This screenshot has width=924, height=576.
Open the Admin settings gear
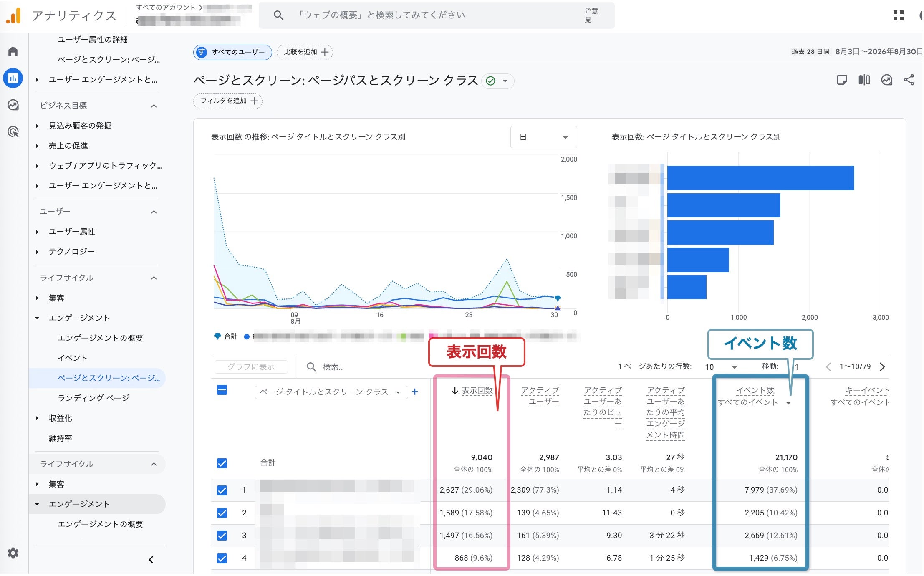[13, 553]
